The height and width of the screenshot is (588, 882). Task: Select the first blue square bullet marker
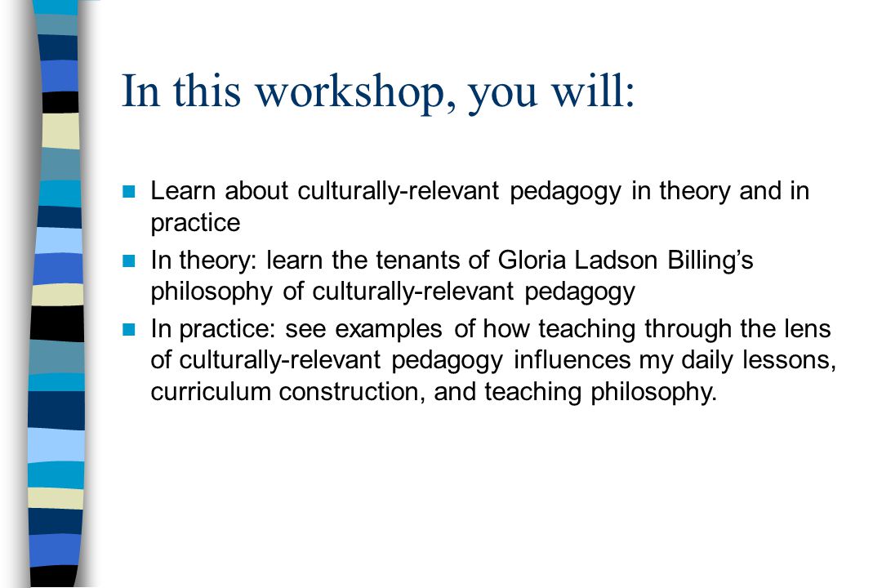[x=129, y=191]
